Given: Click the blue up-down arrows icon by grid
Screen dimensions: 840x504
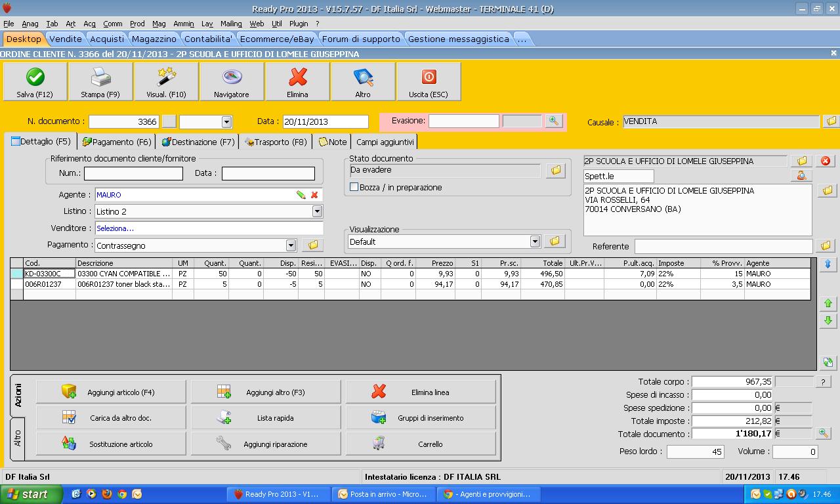Looking at the screenshot, I should click(x=828, y=264).
